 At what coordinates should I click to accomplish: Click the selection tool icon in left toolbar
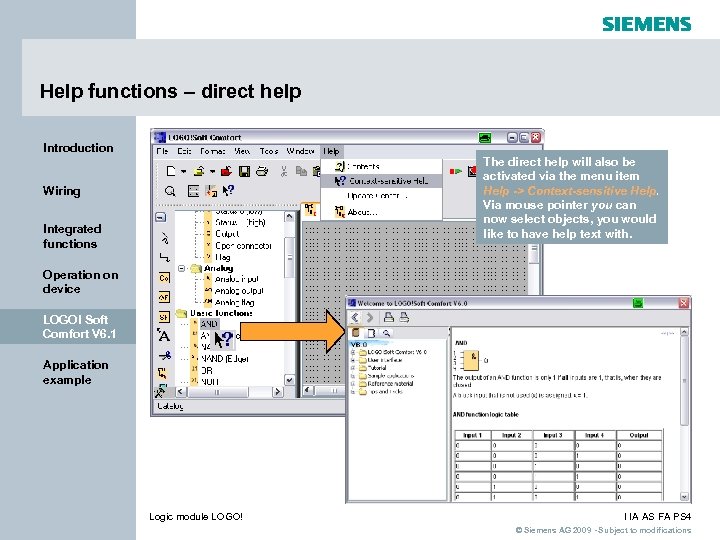coord(164,238)
